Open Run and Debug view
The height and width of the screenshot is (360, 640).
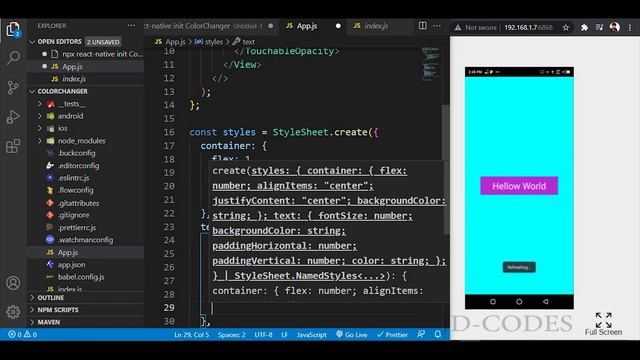point(13,117)
